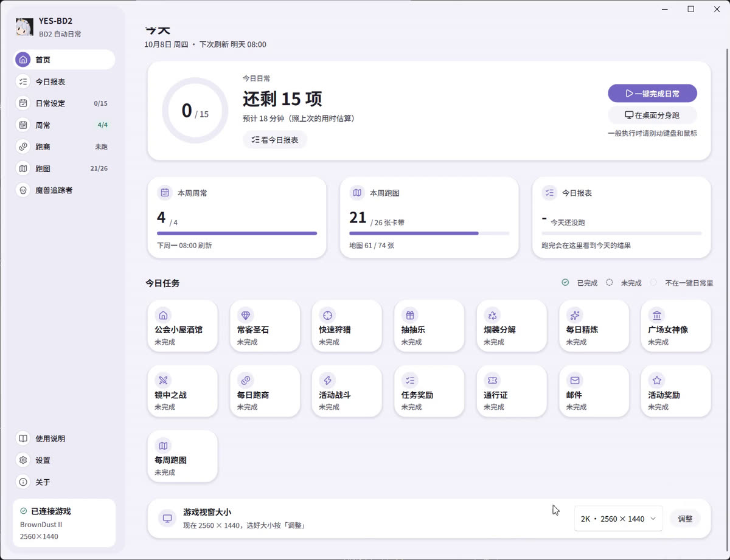Click the 4/4 badge beside 周常

click(x=103, y=125)
